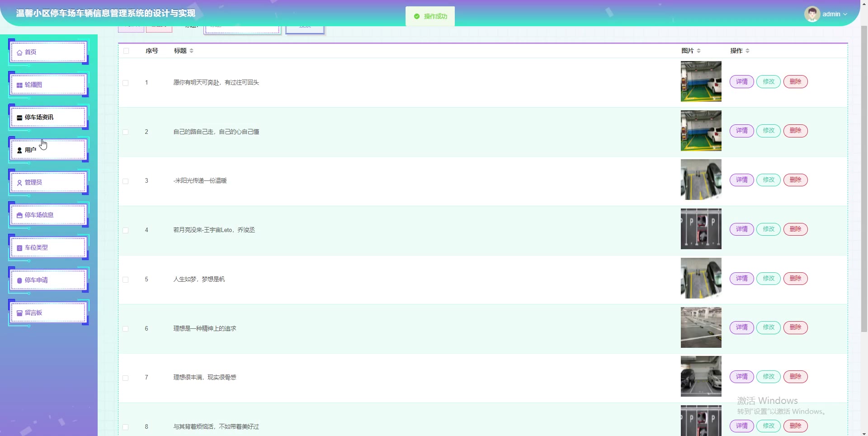Select the checkbox for row 2
This screenshot has width=868, height=436.
tap(126, 132)
